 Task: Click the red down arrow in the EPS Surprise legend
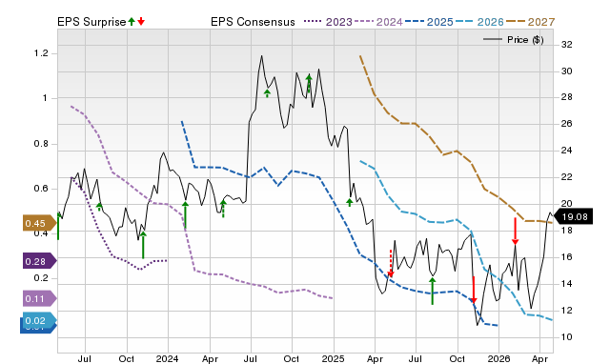coord(141,21)
